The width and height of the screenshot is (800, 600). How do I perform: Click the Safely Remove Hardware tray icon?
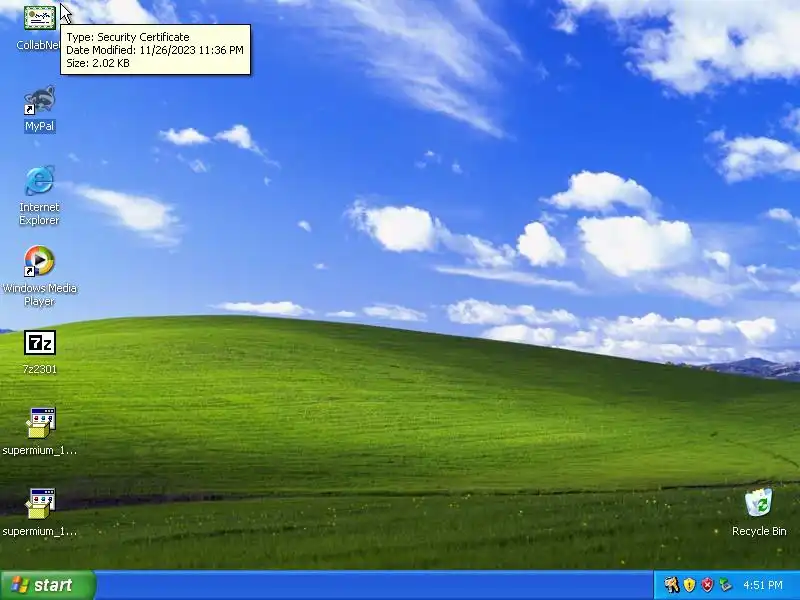point(725,585)
